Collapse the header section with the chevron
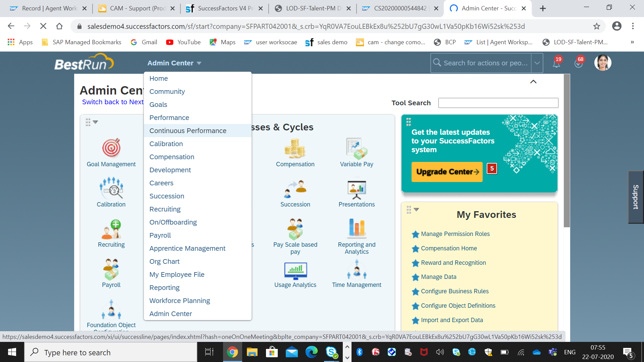The height and width of the screenshot is (362, 644). (x=533, y=81)
